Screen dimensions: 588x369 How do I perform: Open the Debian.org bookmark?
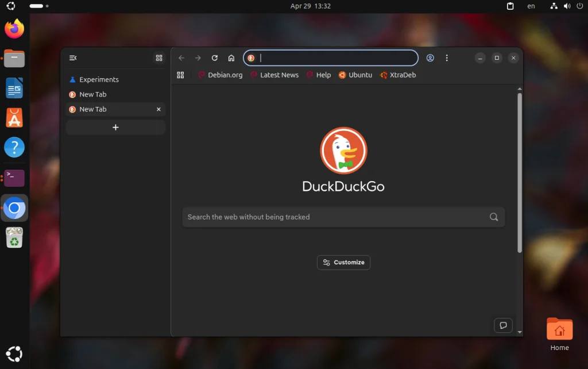(x=220, y=75)
